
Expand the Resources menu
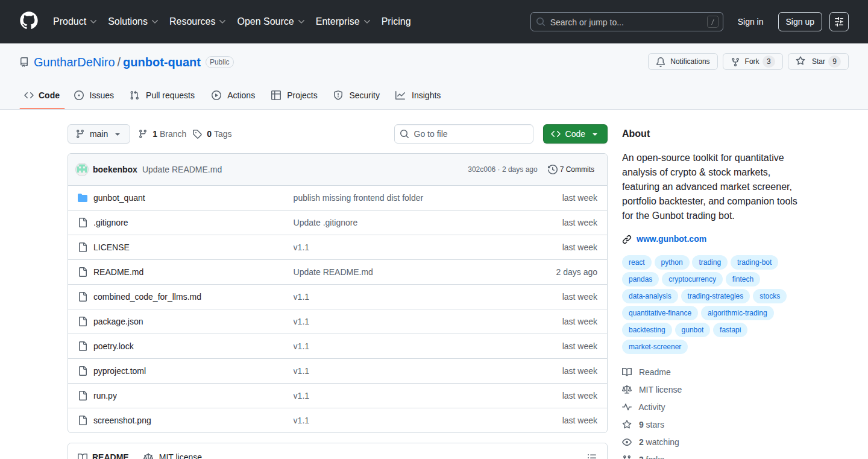click(x=198, y=21)
